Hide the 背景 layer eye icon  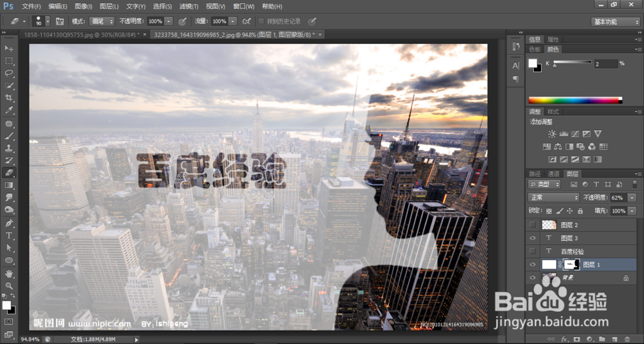(x=533, y=278)
